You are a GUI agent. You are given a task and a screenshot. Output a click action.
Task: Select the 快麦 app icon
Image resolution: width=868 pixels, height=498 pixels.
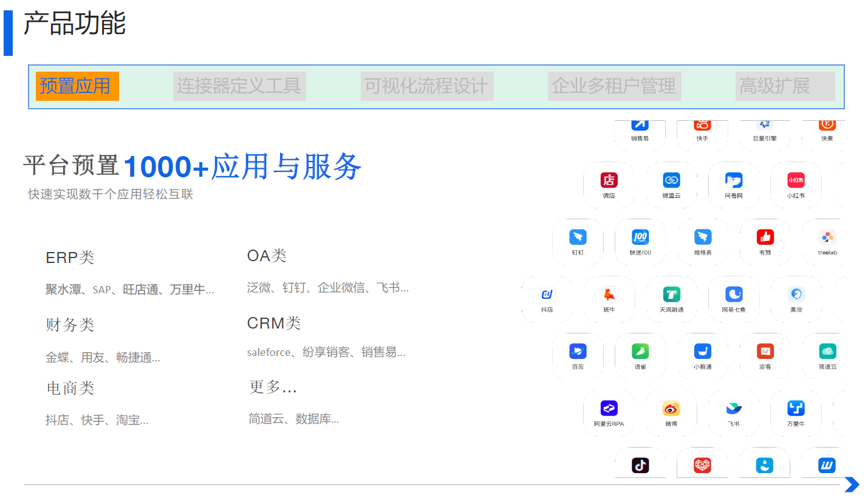point(827,124)
